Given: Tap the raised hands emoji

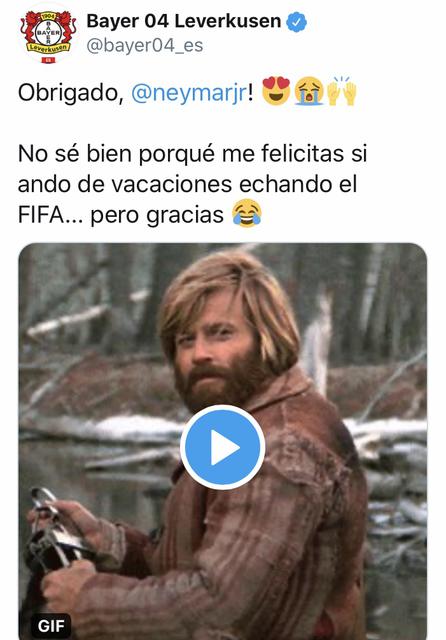Looking at the screenshot, I should coord(342,91).
